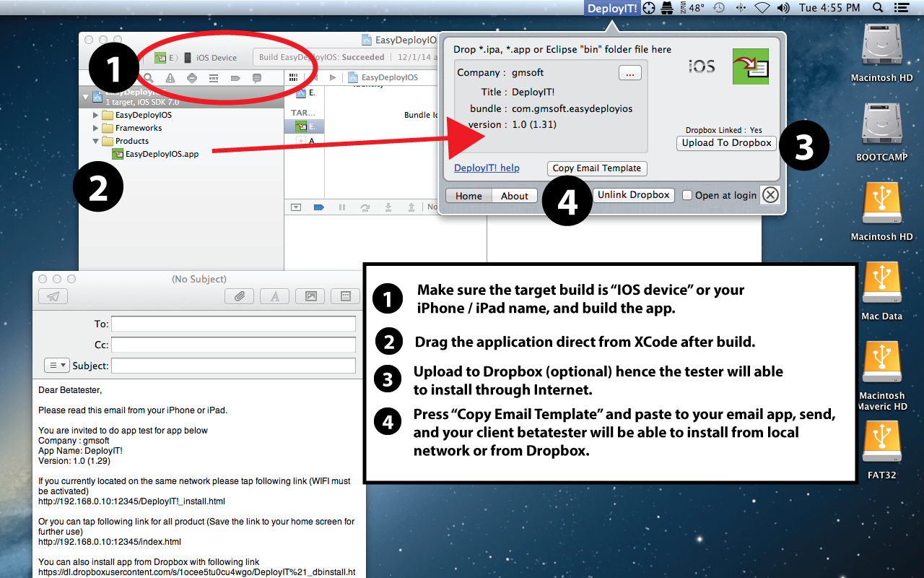924x578 pixels.
Task: Open the Xcode breakpoint navigator icon
Action: (235, 78)
